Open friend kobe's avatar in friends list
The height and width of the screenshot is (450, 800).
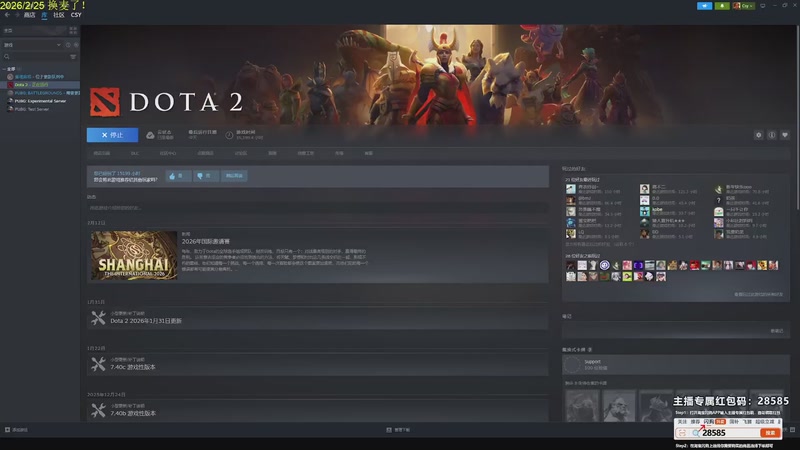pos(645,211)
